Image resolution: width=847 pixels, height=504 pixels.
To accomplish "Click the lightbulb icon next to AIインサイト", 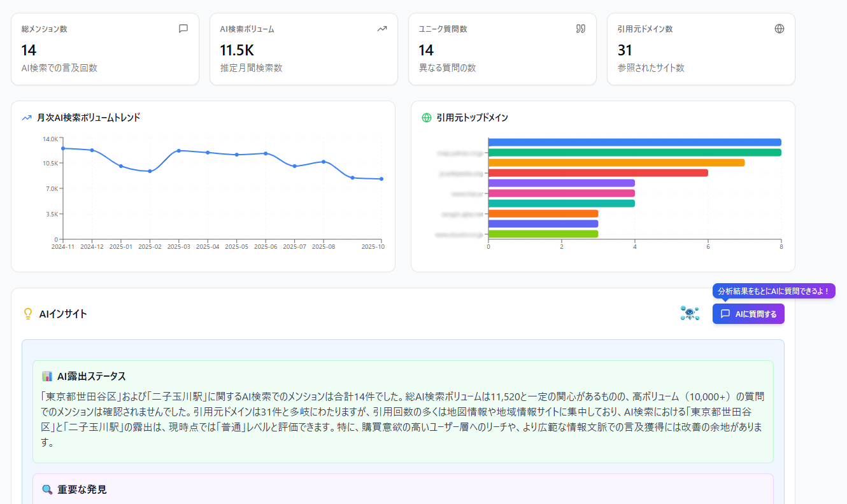I will click(x=27, y=314).
